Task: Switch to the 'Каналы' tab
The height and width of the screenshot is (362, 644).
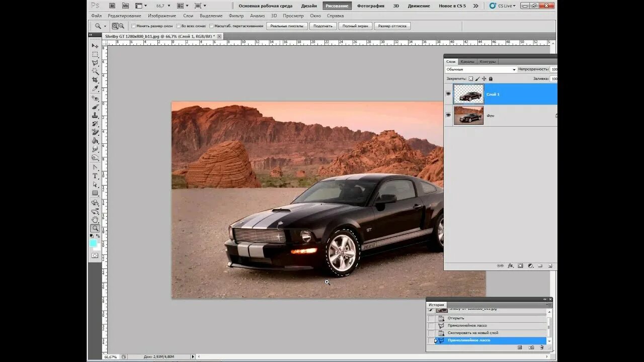Action: 467,61
